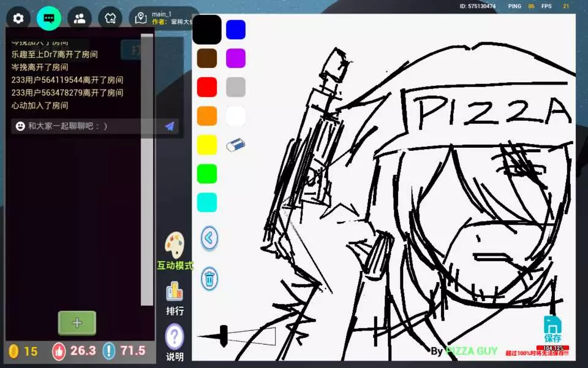Pick the green color swatch
588x368 pixels.
(207, 174)
